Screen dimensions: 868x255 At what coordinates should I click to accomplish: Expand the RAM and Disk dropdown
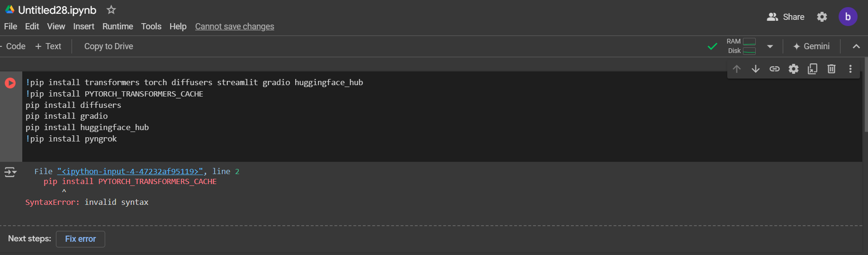coord(770,46)
